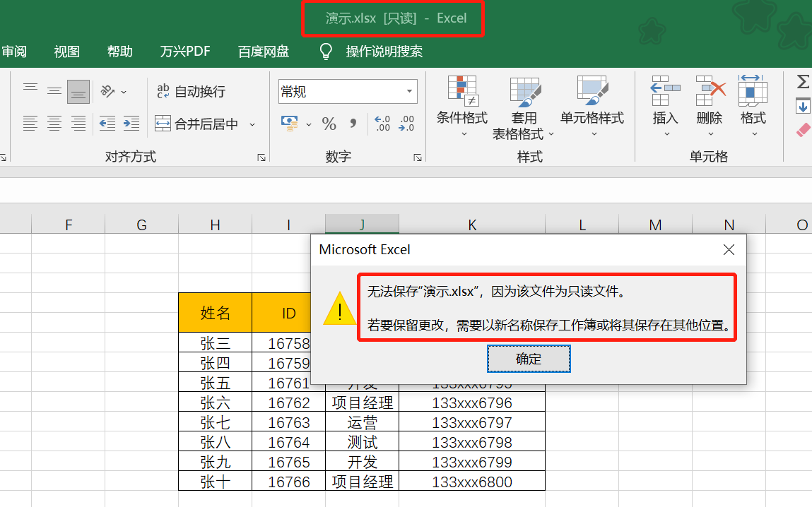The height and width of the screenshot is (507, 812).
Task: Click 确定 in the Excel dialog
Action: pyautogui.click(x=529, y=359)
